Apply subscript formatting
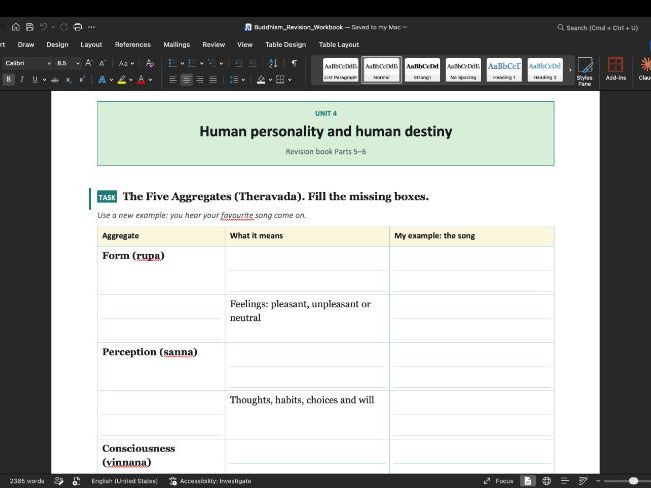 point(69,80)
